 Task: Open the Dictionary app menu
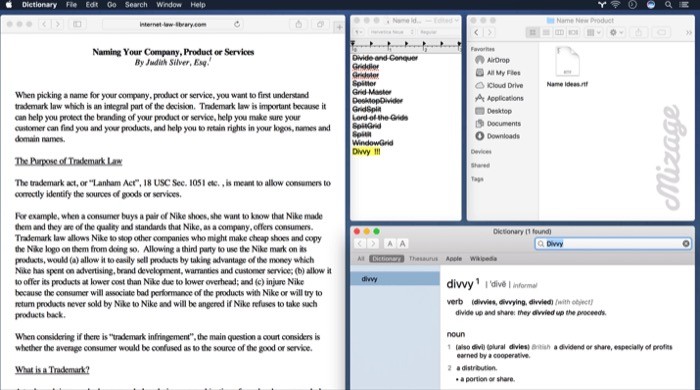tap(39, 4)
